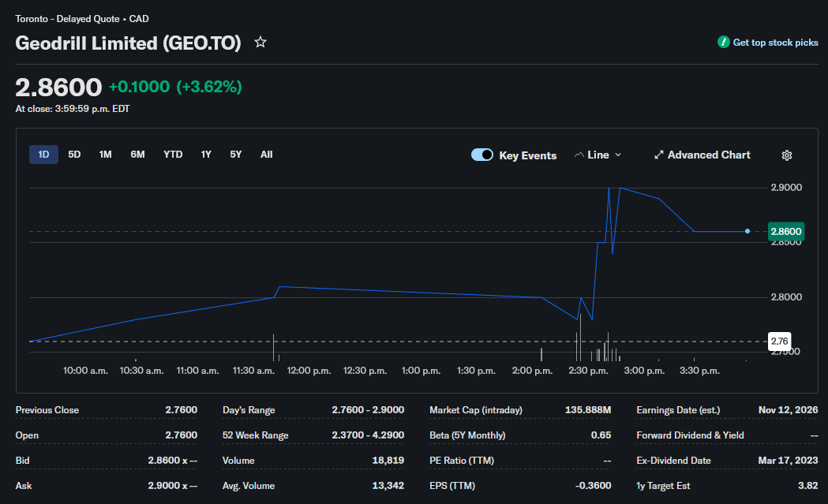Select the 1M time range
This screenshot has width=828, height=504.
coord(106,155)
